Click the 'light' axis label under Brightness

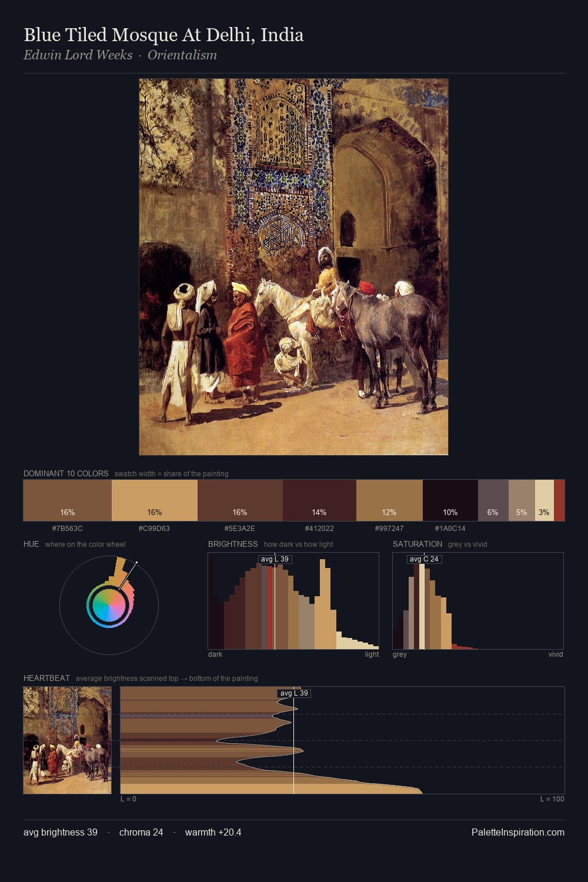point(372,654)
